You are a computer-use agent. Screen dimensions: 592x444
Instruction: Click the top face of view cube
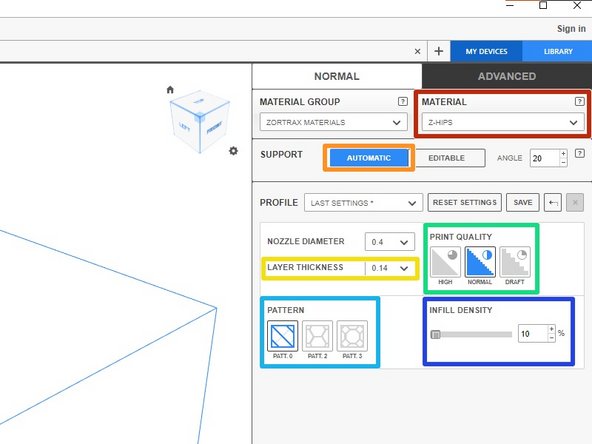tap(199, 101)
